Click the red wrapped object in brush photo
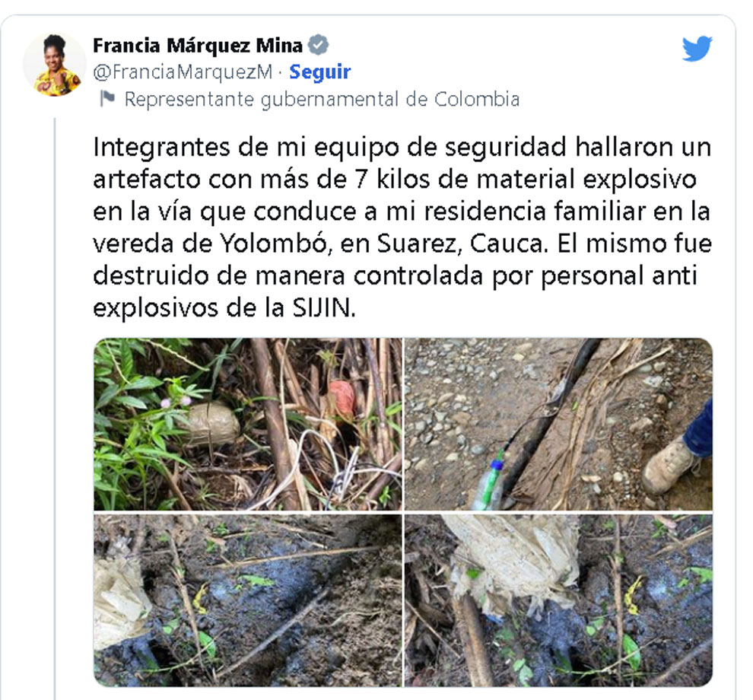Image resolution: width=753 pixels, height=700 pixels. [341, 398]
